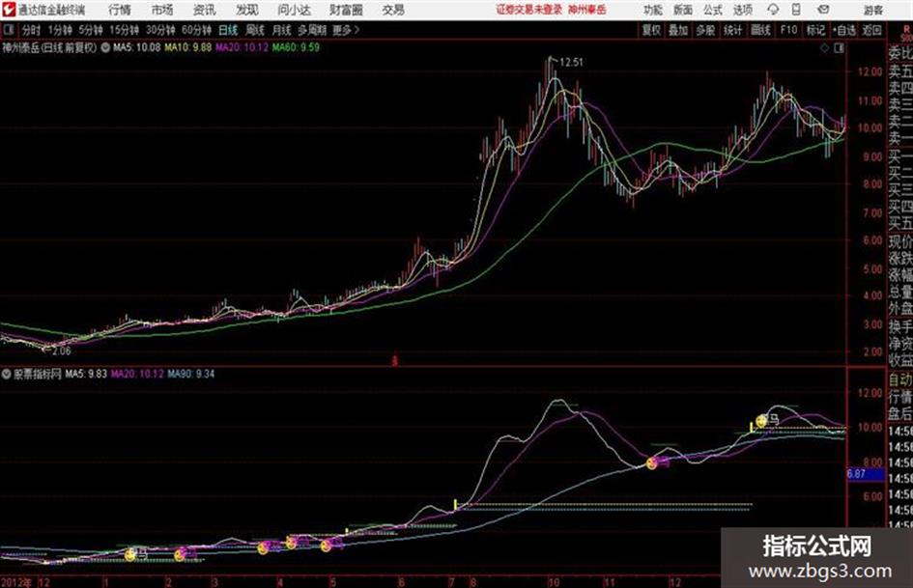Screen dimensions: 913x588
Task: Click the 2.06 low price marker
Action: tap(61, 351)
